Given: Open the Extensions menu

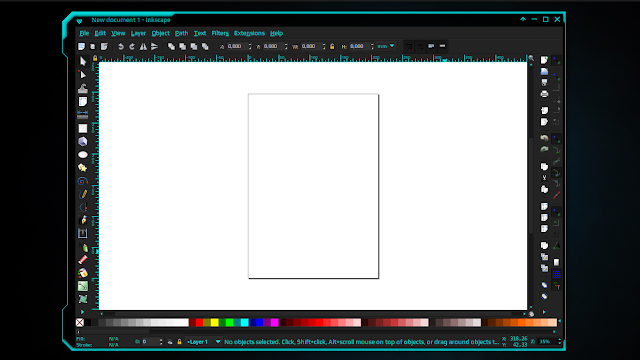Looking at the screenshot, I should pos(249,33).
